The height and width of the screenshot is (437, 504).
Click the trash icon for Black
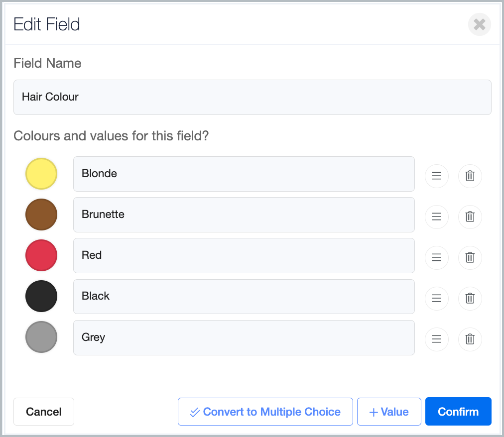tap(470, 298)
